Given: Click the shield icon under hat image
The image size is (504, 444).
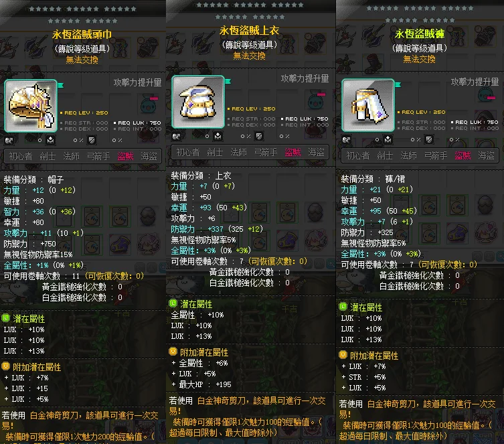Looking at the screenshot, I should click(92, 140).
